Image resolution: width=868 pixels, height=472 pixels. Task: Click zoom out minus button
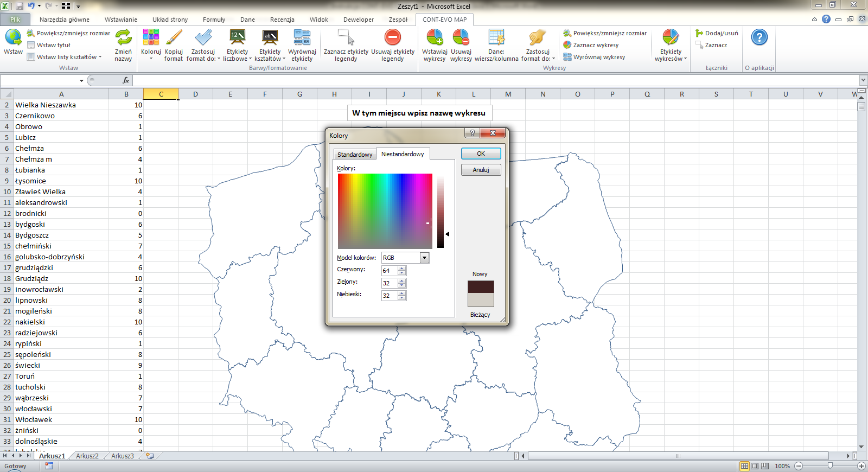point(799,466)
